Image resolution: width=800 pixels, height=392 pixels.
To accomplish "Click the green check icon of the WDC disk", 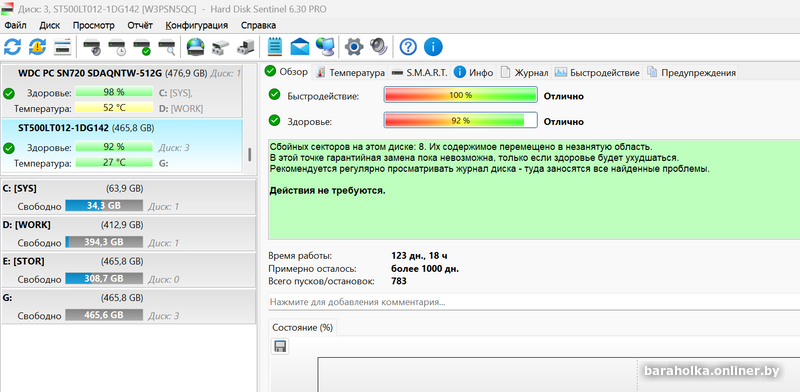I will coord(8,93).
